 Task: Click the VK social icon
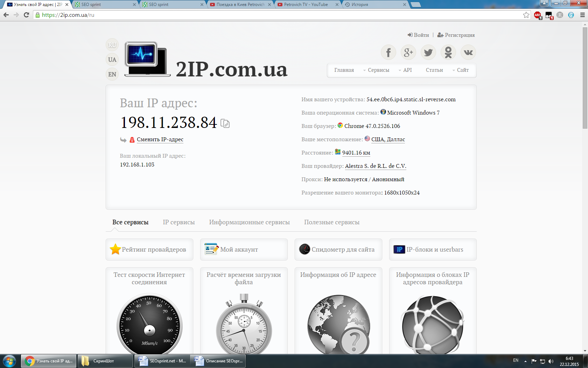point(468,53)
